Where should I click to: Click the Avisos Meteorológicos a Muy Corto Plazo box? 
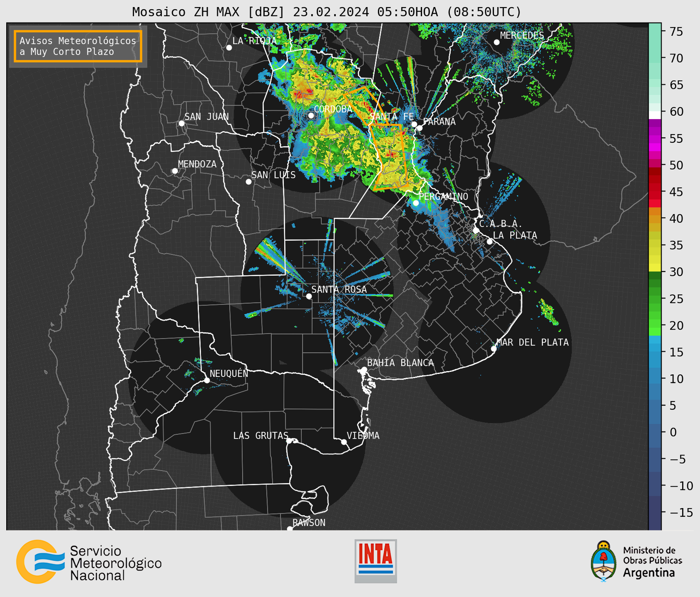tap(78, 46)
